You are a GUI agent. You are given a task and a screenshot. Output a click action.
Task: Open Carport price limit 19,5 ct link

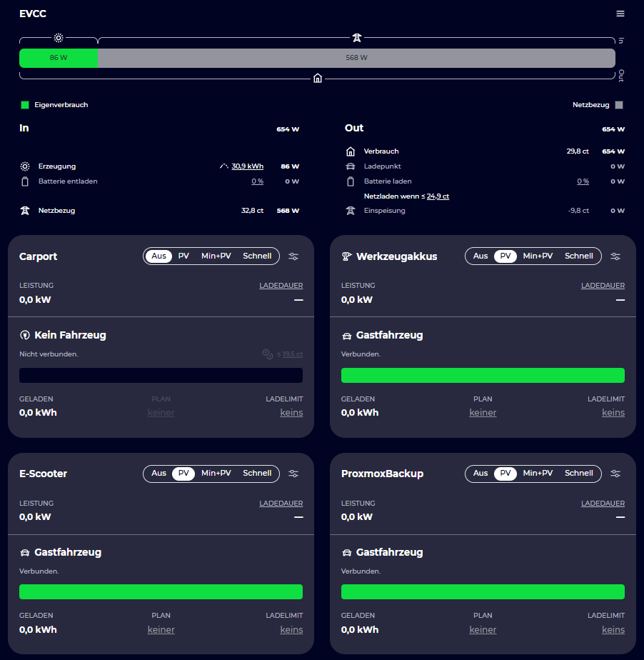292,354
